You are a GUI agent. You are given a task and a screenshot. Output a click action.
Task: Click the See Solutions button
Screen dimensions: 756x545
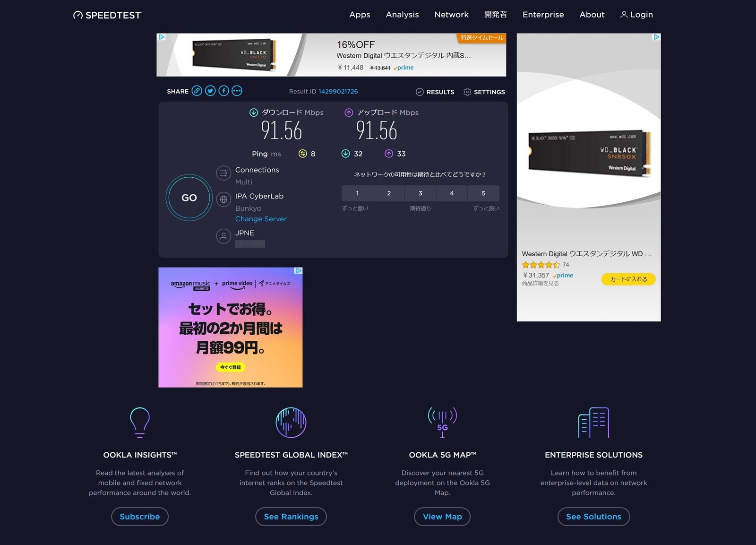pos(593,517)
